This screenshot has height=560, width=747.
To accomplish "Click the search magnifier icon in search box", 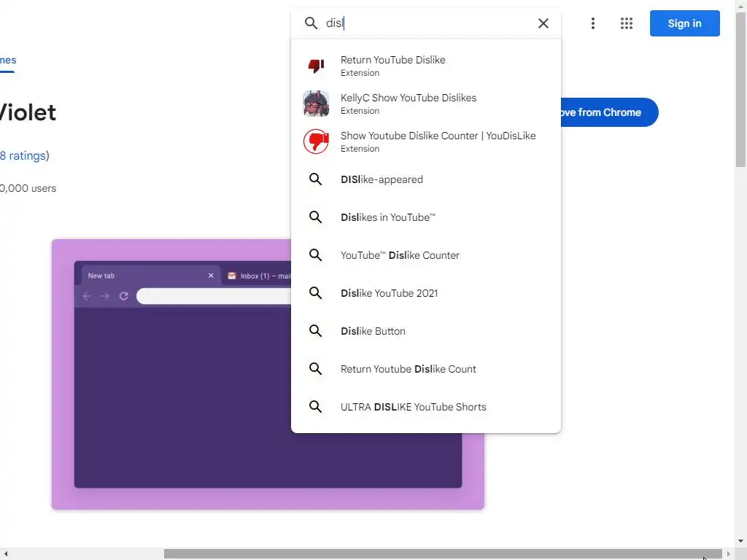I will [311, 23].
